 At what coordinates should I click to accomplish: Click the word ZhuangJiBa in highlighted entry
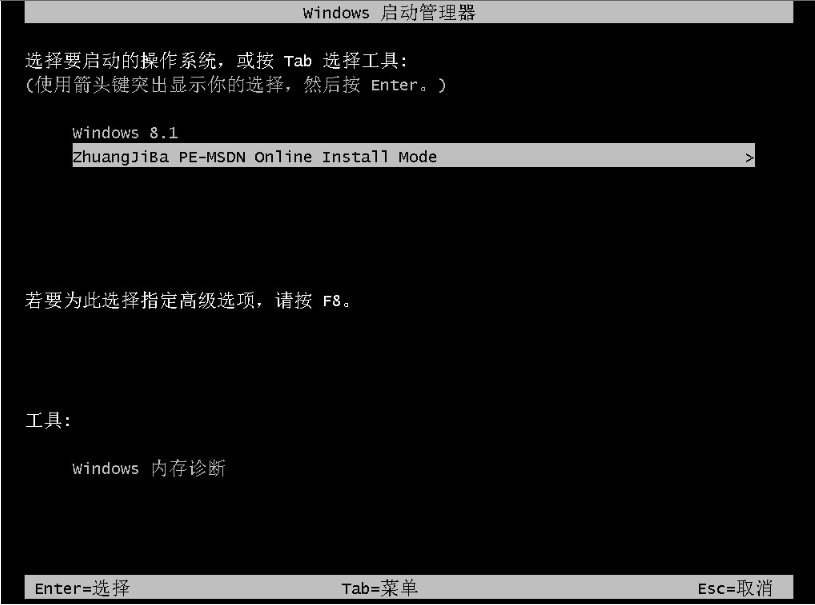121,156
